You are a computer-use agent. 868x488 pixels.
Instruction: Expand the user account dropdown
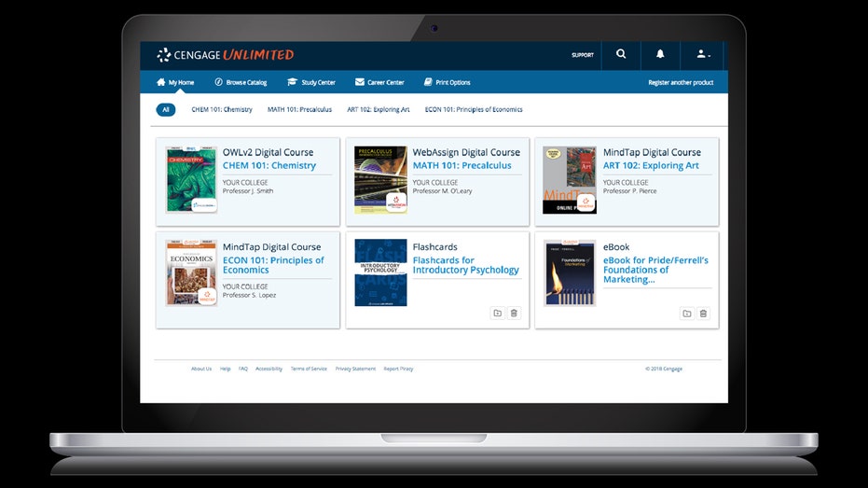pos(702,55)
